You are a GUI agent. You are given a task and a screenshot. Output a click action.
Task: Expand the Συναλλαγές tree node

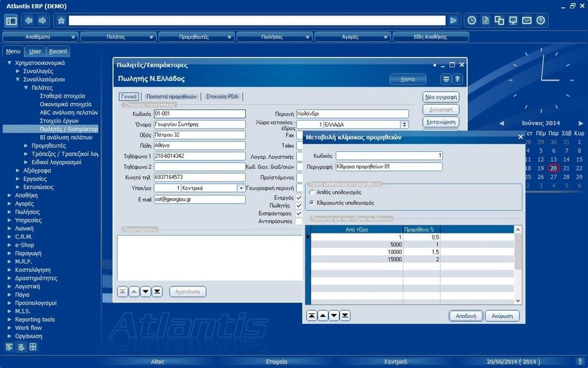[x=18, y=71]
